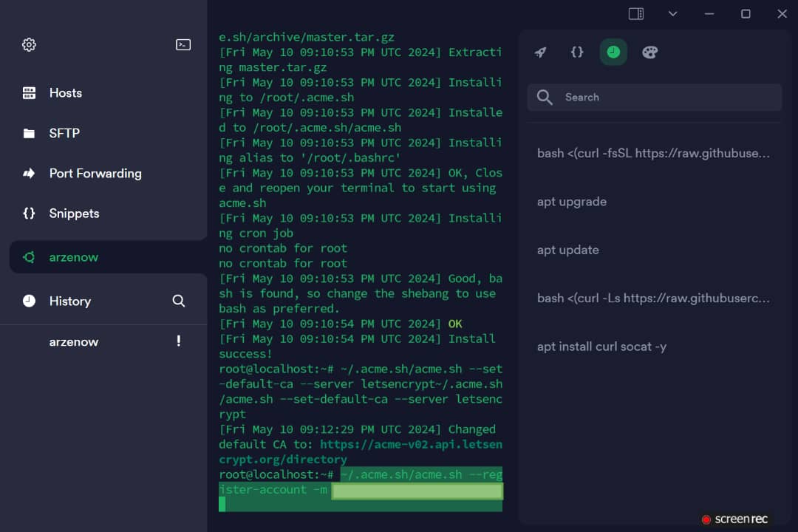Open the settings gear icon

click(x=29, y=44)
